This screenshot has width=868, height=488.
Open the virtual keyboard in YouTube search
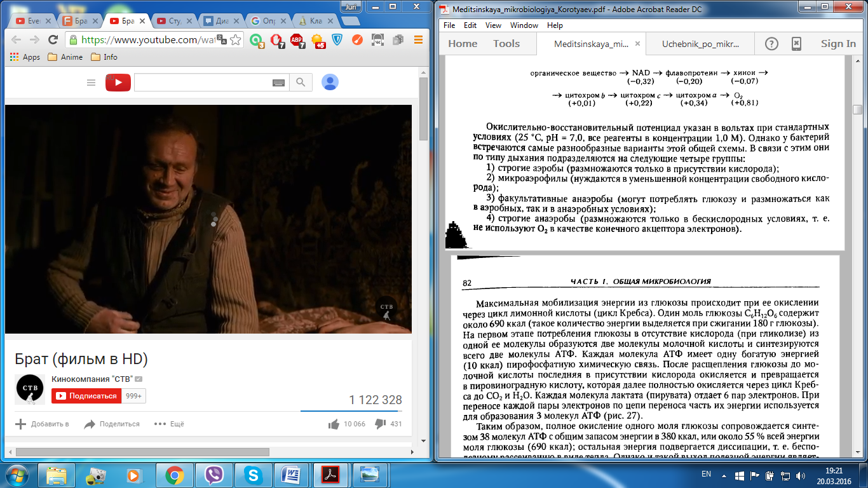pyautogui.click(x=278, y=83)
